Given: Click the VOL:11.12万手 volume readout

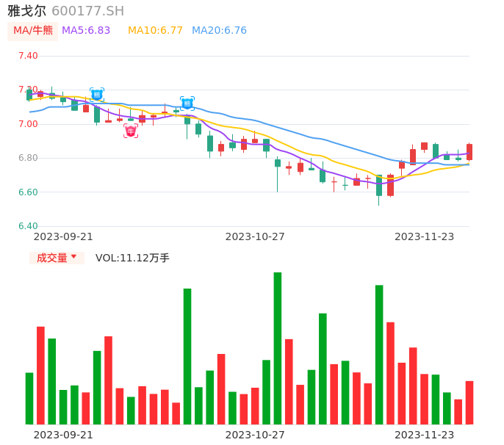Looking at the screenshot, I should coord(132,258).
